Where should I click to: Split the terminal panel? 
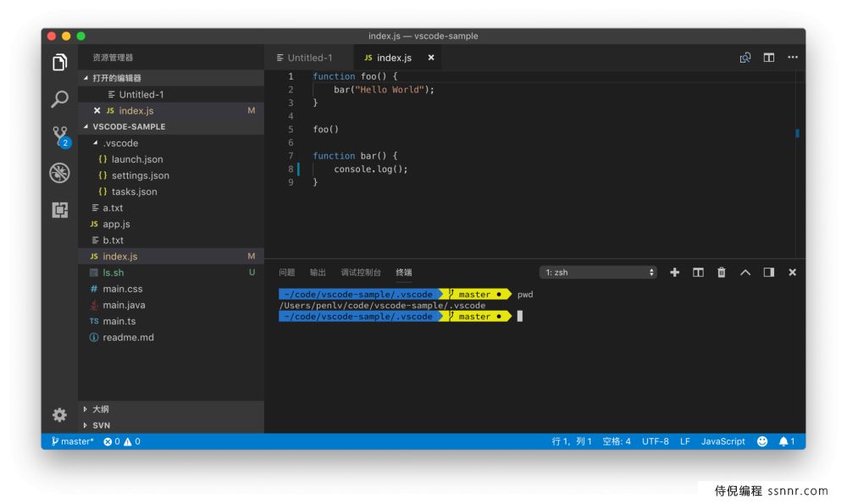[x=698, y=272]
